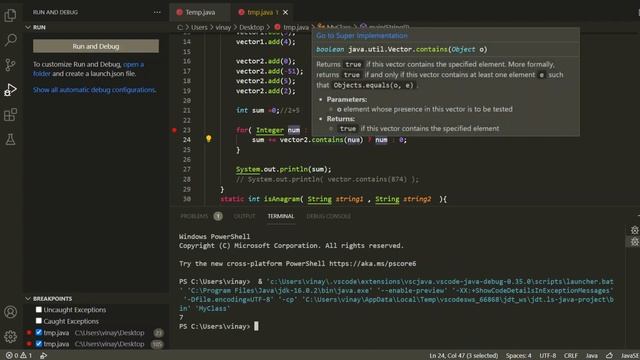This screenshot has width=640, height=360.
Task: Click Show all automatic debug configurations link
Action: (x=94, y=90)
